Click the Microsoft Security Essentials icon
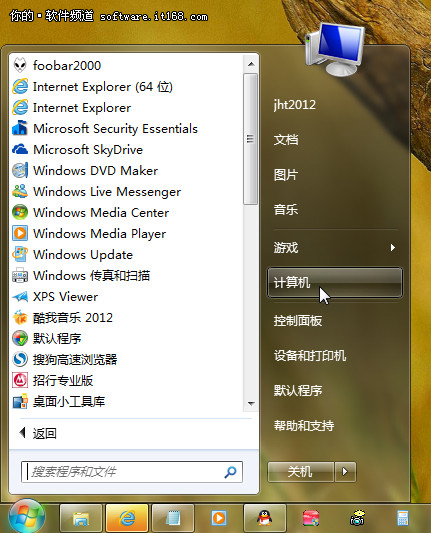431x533 pixels. pyautogui.click(x=20, y=128)
